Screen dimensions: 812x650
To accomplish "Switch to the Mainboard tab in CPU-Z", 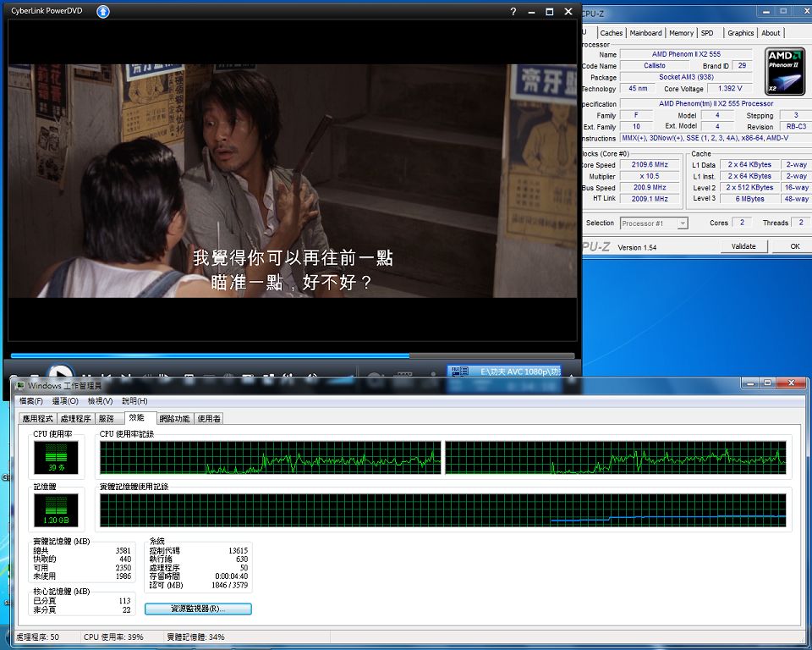I will [x=645, y=33].
